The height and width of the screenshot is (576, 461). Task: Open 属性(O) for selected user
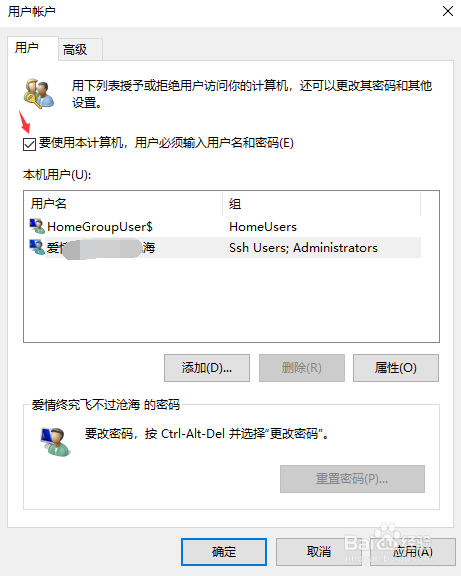[x=396, y=368]
